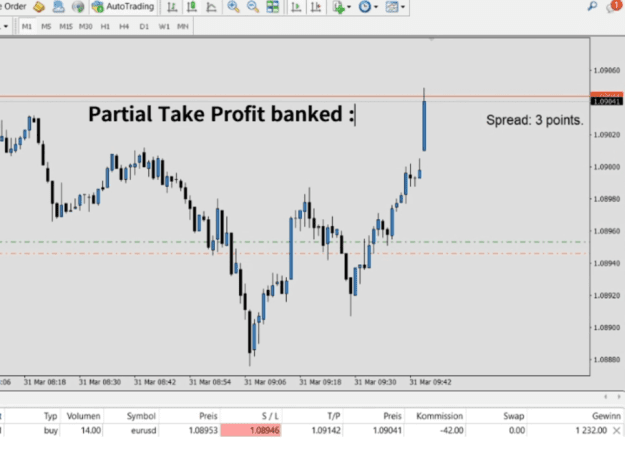
Task: Sort by the Volumen column header
Action: [x=83, y=416]
